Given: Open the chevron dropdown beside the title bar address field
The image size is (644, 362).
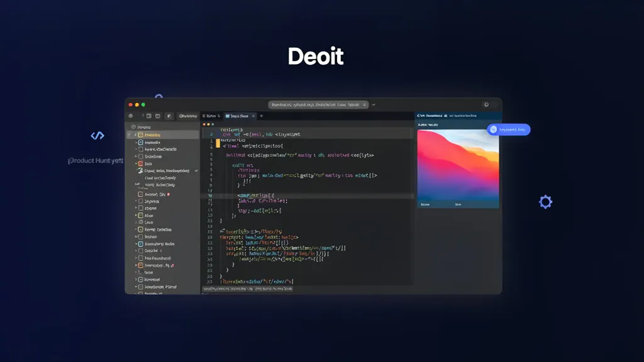Looking at the screenshot, I should tap(374, 105).
